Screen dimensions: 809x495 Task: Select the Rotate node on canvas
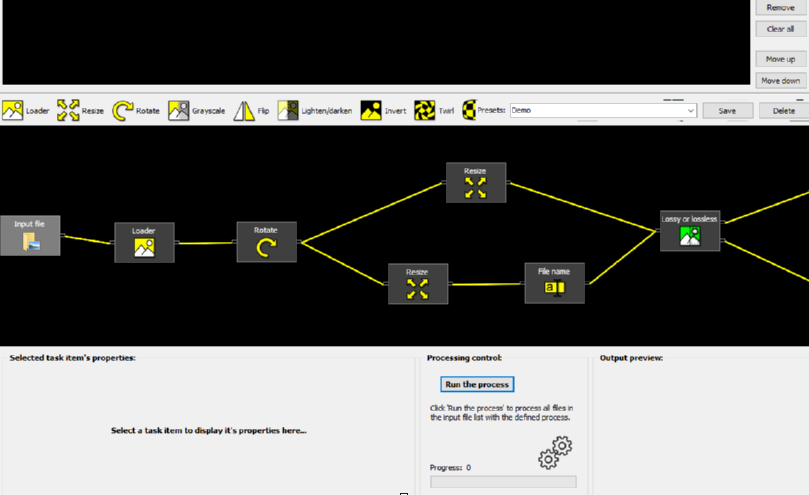[267, 242]
